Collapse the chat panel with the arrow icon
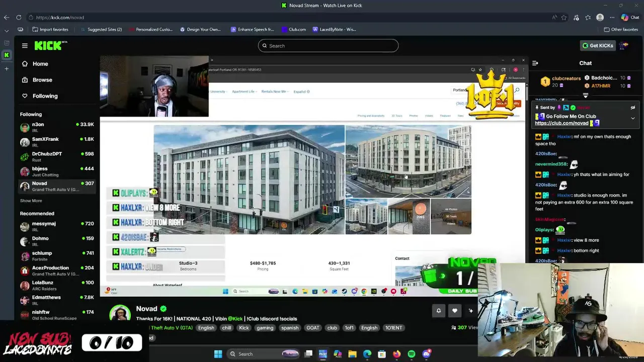Viewport: 644px width, 362px height. tap(535, 63)
